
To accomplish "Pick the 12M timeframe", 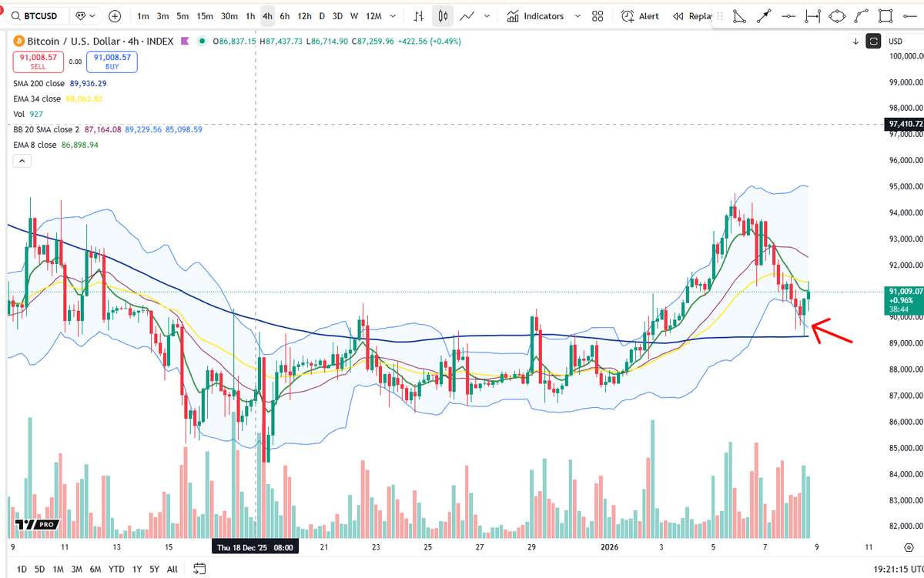I will coord(373,15).
